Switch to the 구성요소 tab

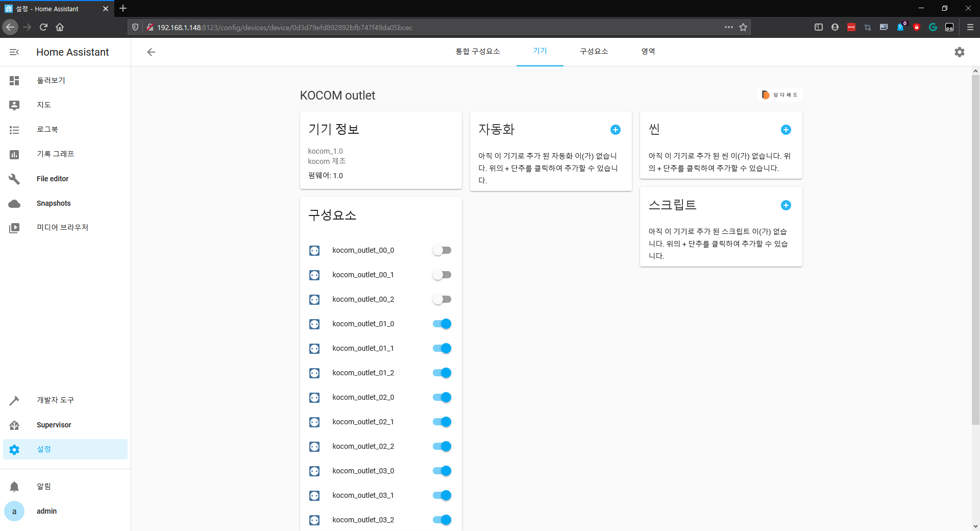click(x=594, y=52)
